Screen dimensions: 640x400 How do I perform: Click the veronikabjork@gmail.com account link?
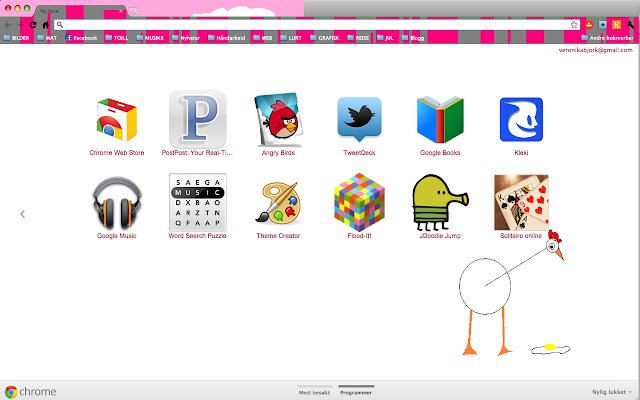pos(596,50)
